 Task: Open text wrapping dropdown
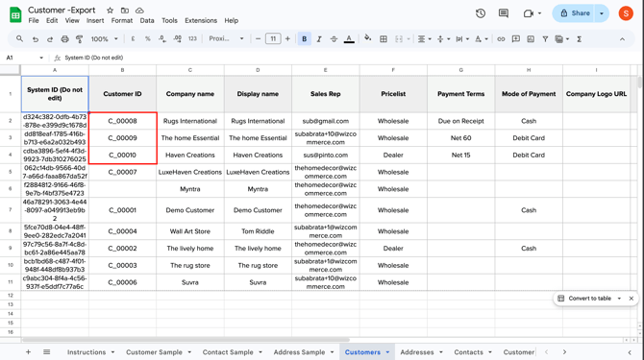462,39
